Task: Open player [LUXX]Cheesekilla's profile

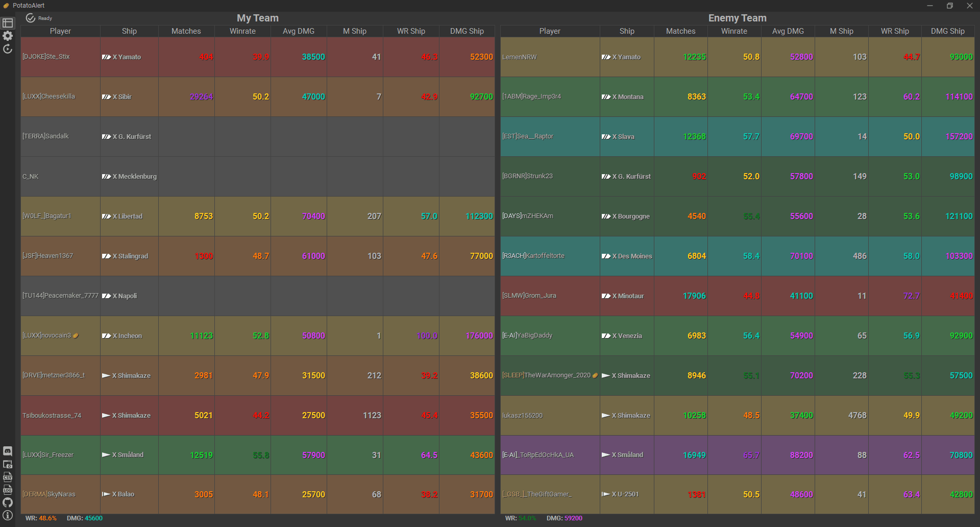Action: click(49, 97)
